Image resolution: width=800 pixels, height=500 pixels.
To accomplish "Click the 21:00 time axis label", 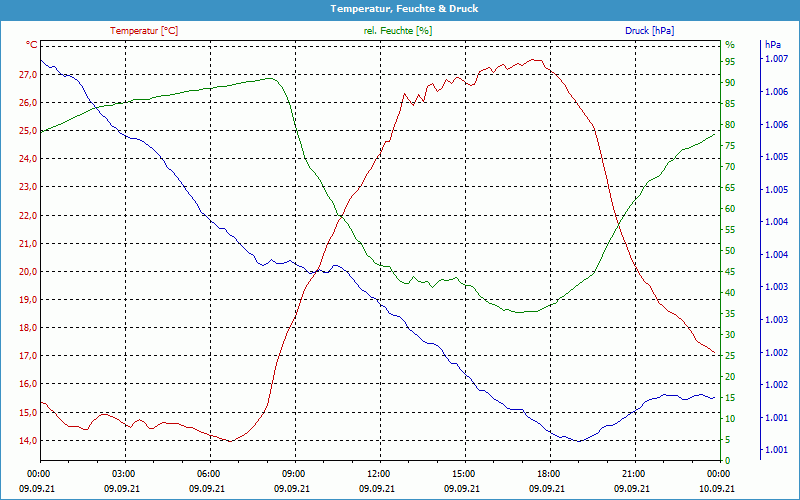I will click(x=634, y=473).
